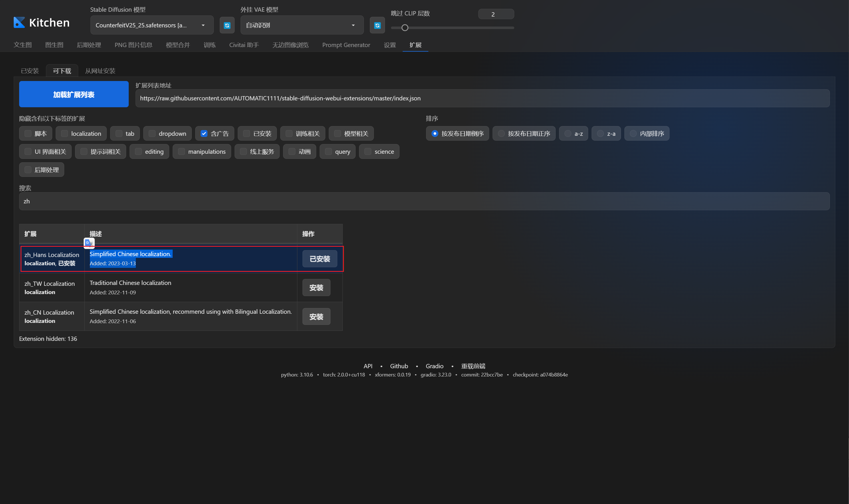Refresh the VAE model list
The width and height of the screenshot is (849, 504).
(377, 25)
